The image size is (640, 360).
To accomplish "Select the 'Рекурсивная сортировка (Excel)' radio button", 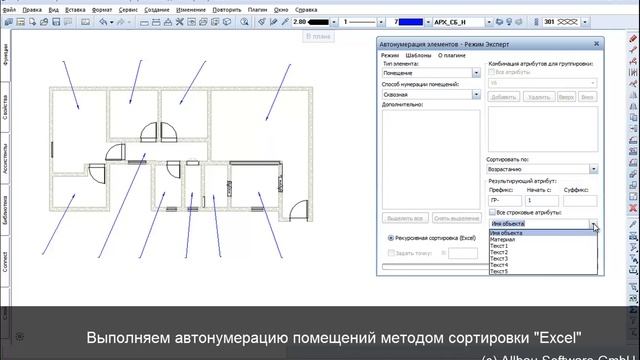I will pos(391,238).
